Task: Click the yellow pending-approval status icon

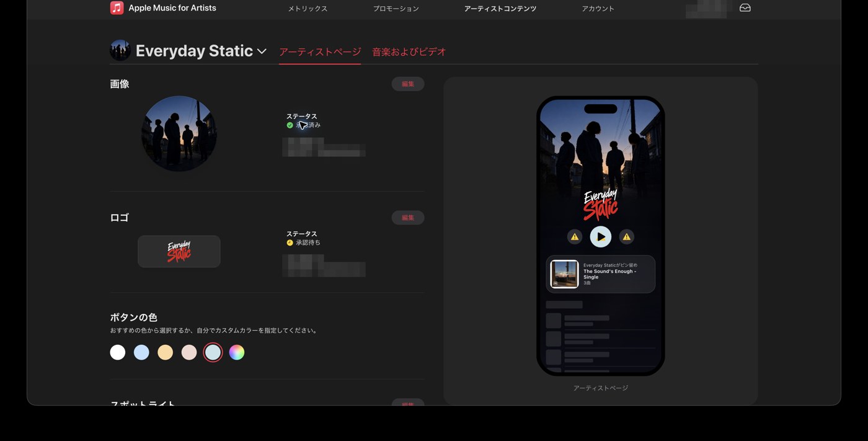Action: [x=290, y=243]
